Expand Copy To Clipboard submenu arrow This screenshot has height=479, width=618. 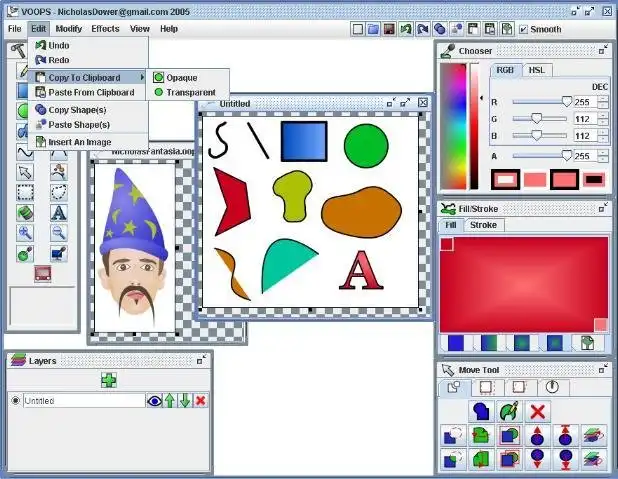click(142, 78)
